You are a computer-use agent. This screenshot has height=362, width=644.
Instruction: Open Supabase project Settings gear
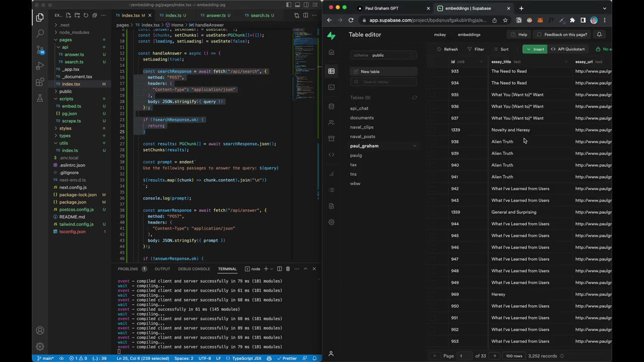tap(331, 222)
